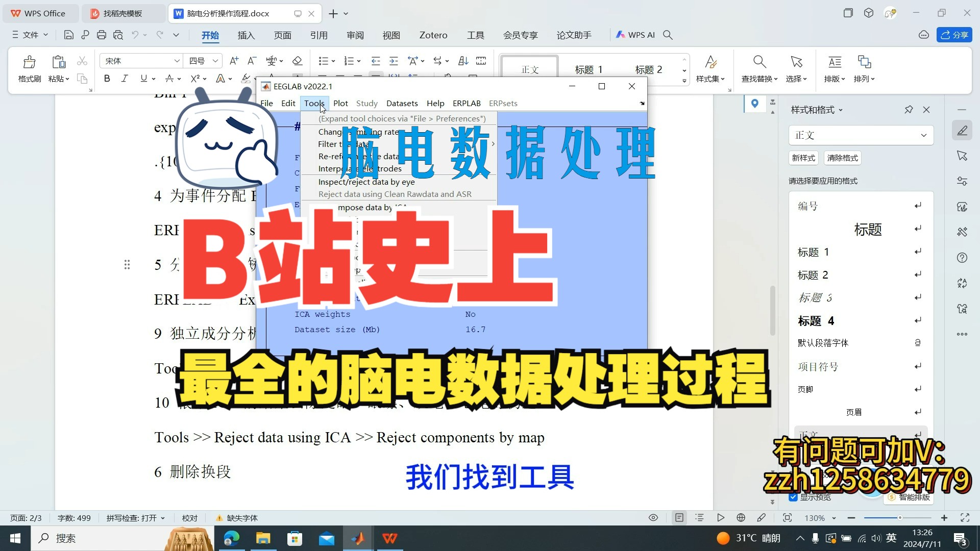Click the Paste clipboard icon
This screenshot has height=551, width=980.
[59, 62]
